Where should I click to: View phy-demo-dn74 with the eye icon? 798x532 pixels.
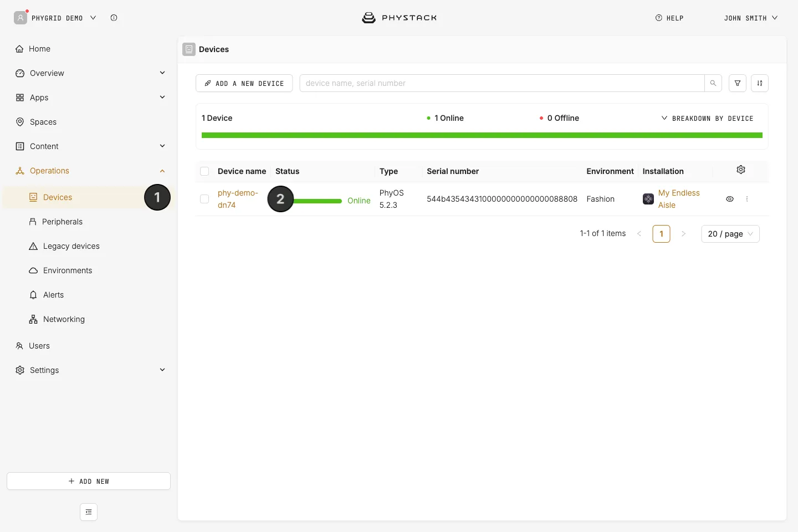730,199
